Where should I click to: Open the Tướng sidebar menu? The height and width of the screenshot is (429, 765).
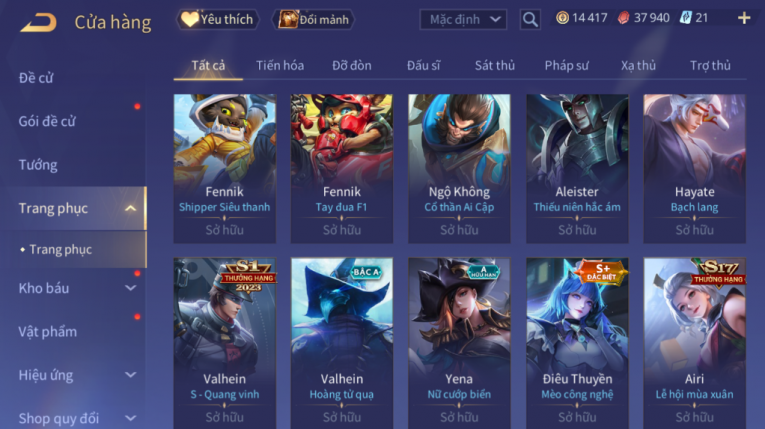(38, 165)
